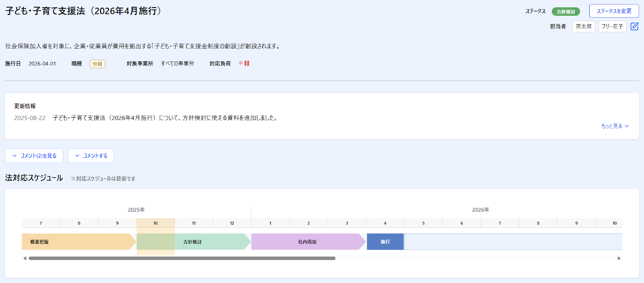The width and height of the screenshot is (644, 283).
Task: Click the 労務 job type tag
Action: click(97, 64)
